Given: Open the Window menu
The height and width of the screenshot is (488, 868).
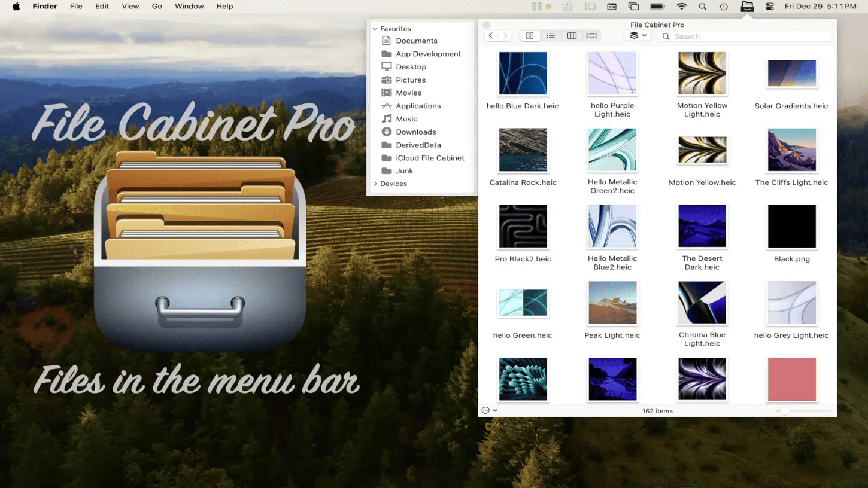Looking at the screenshot, I should click(x=189, y=7).
